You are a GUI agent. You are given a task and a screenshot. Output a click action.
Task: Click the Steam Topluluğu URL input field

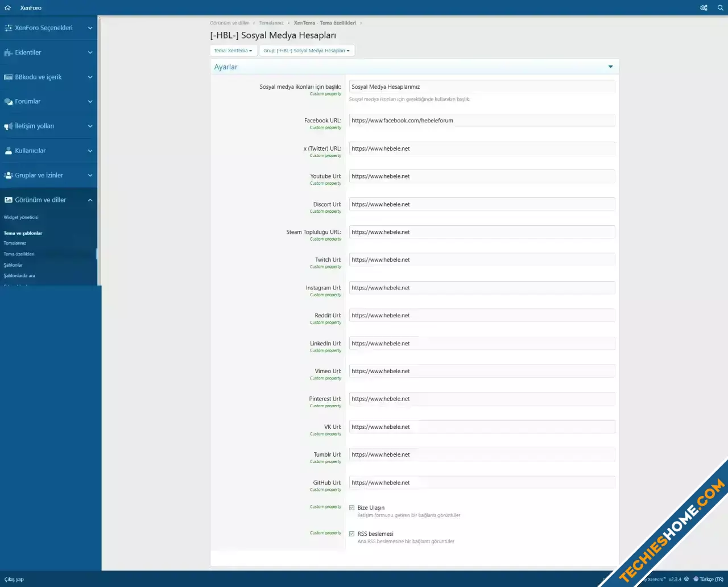click(x=482, y=232)
